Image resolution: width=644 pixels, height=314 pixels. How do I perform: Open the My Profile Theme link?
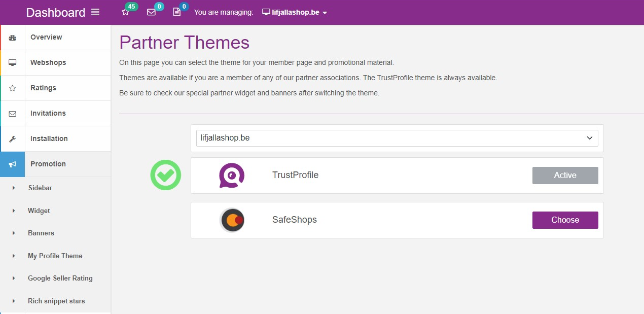coord(55,256)
